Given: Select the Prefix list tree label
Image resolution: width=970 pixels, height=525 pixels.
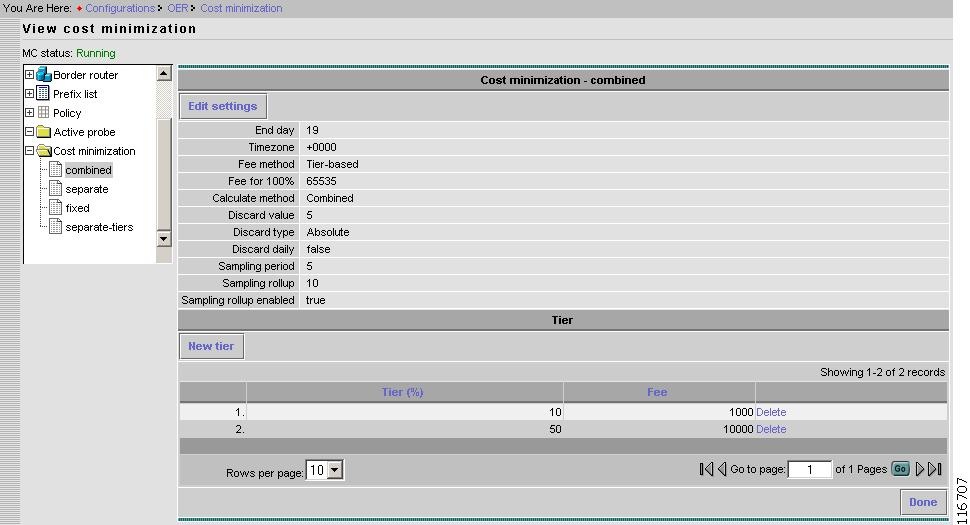Looking at the screenshot, I should [75, 94].
